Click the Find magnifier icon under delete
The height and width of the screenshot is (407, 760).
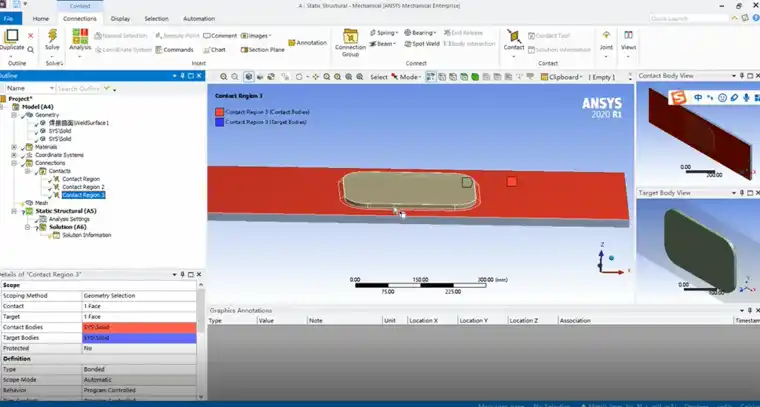(x=31, y=49)
